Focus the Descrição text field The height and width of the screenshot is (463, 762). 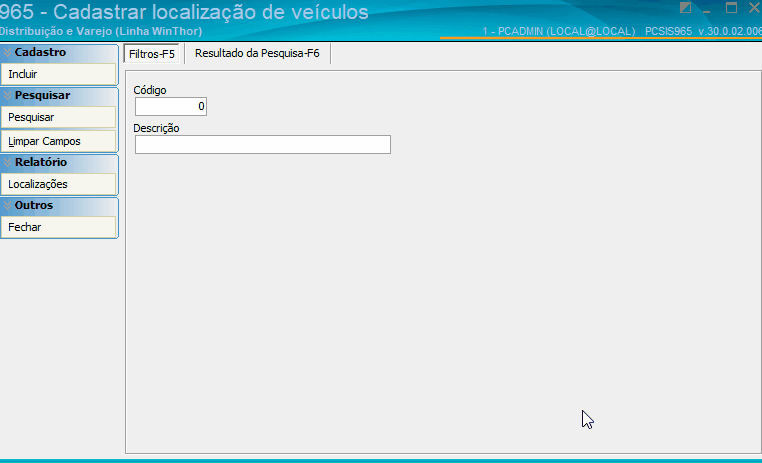(x=263, y=144)
